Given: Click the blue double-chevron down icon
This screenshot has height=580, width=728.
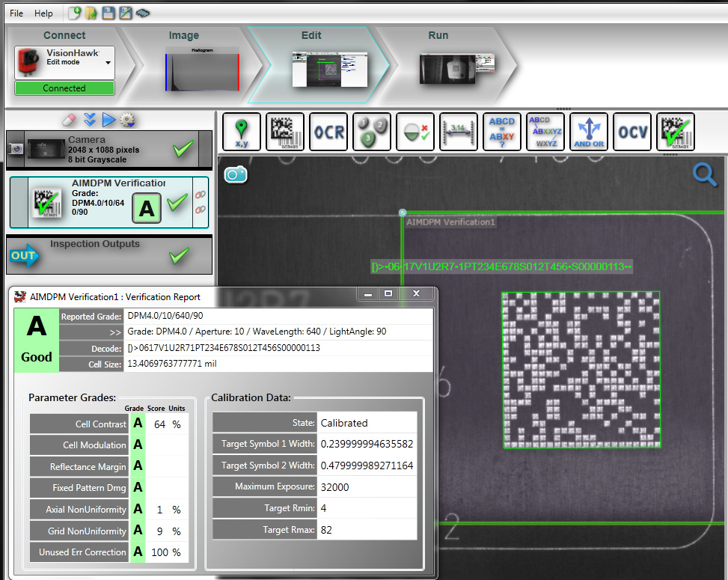Looking at the screenshot, I should tap(90, 120).
